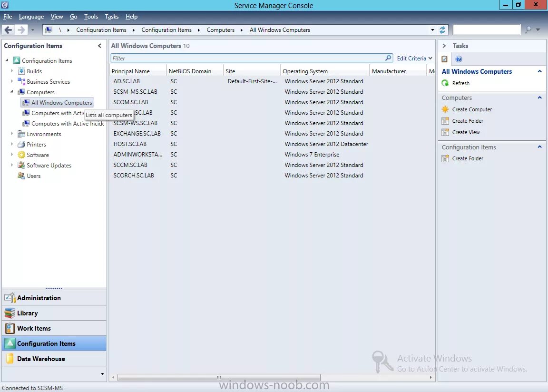This screenshot has width=548, height=392.
Task: Click the Data Warehouse workspace icon
Action: 10,359
